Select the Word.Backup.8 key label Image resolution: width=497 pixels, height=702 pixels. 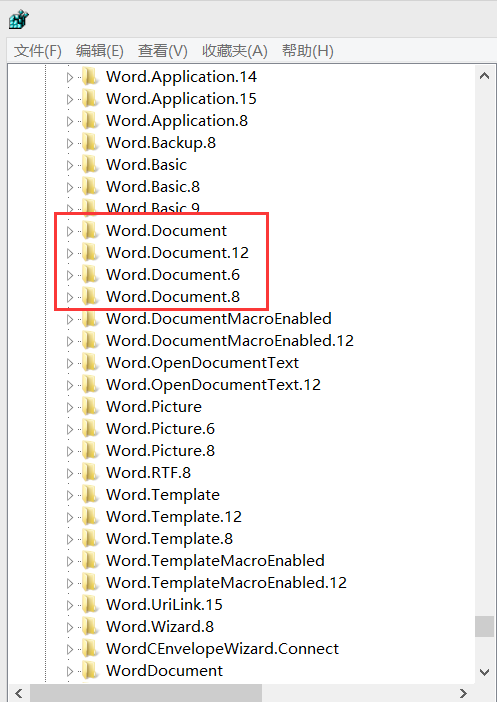click(x=161, y=143)
